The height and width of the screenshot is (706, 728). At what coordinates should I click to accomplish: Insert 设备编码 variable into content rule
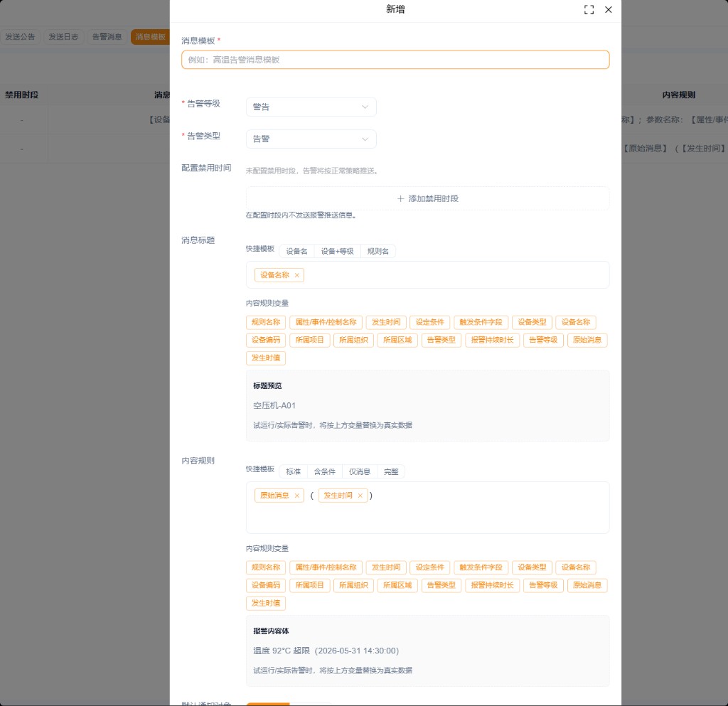266,585
